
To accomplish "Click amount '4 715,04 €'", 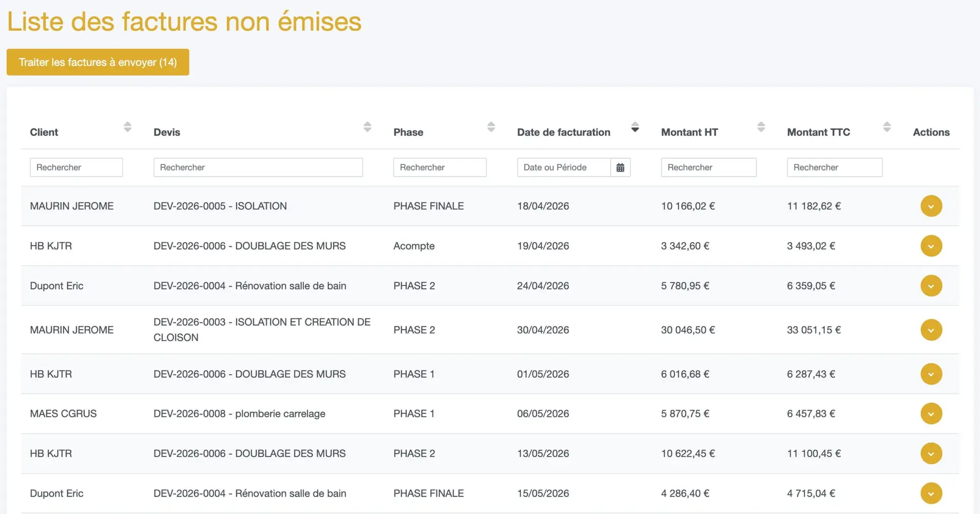I will [811, 493].
